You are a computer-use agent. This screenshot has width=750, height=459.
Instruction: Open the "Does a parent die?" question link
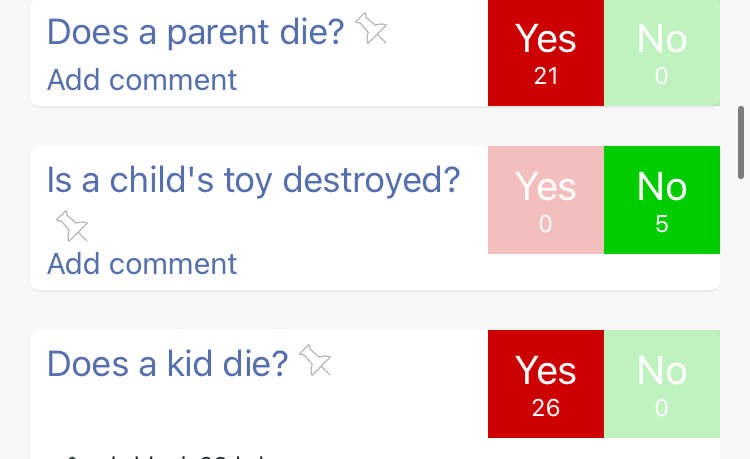195,33
